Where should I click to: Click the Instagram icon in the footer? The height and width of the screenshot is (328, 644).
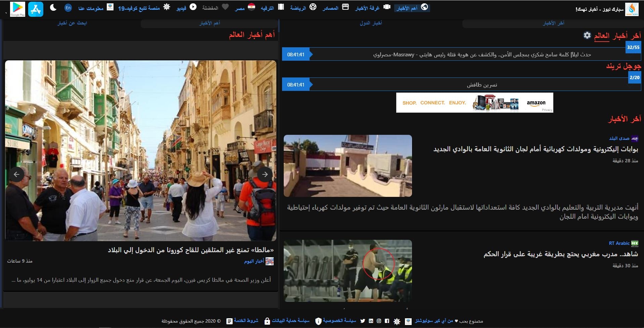click(379, 321)
